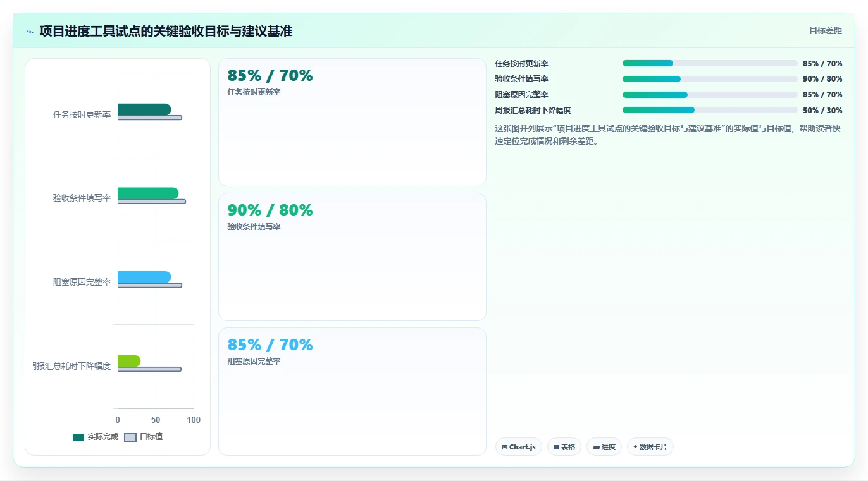Select the 进度 tag chip
The width and height of the screenshot is (868, 481).
[x=604, y=447]
